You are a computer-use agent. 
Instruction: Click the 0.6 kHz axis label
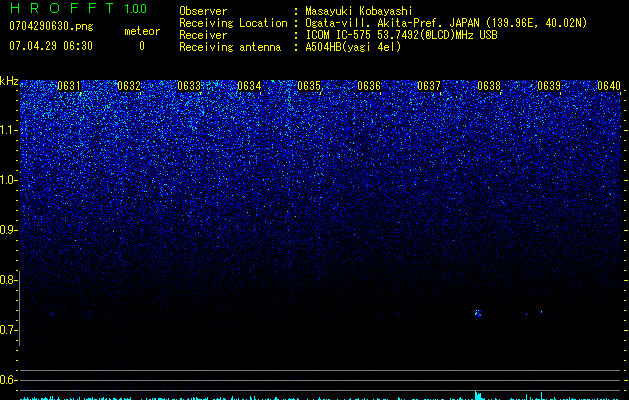point(9,380)
